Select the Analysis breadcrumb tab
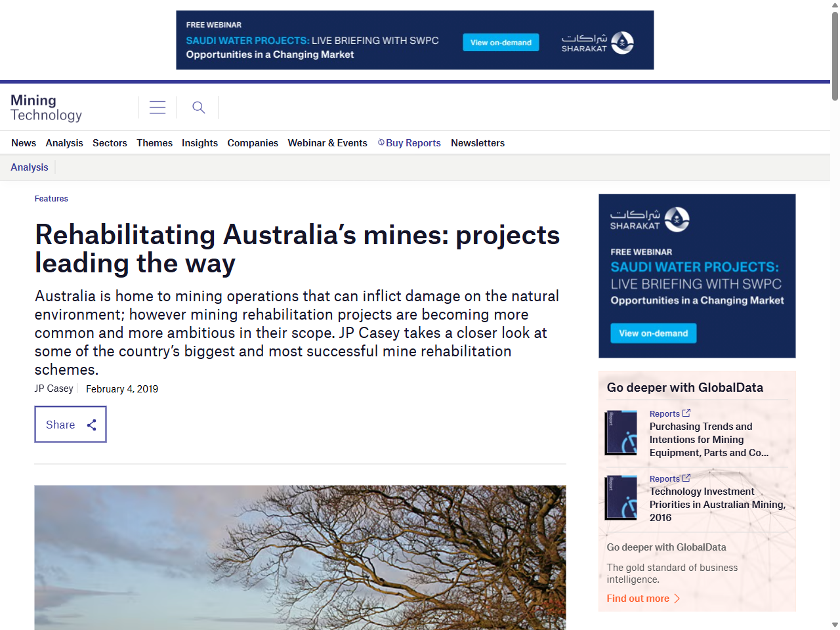Viewport: 840px width, 630px height. click(30, 167)
